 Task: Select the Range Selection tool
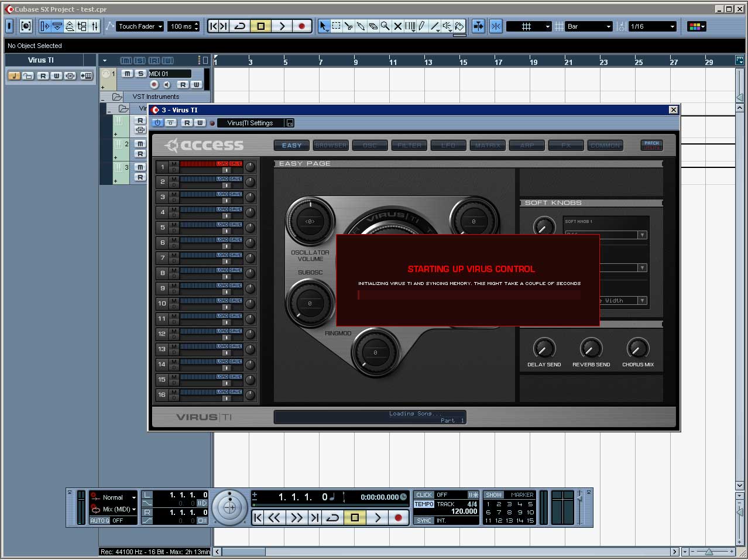click(337, 26)
